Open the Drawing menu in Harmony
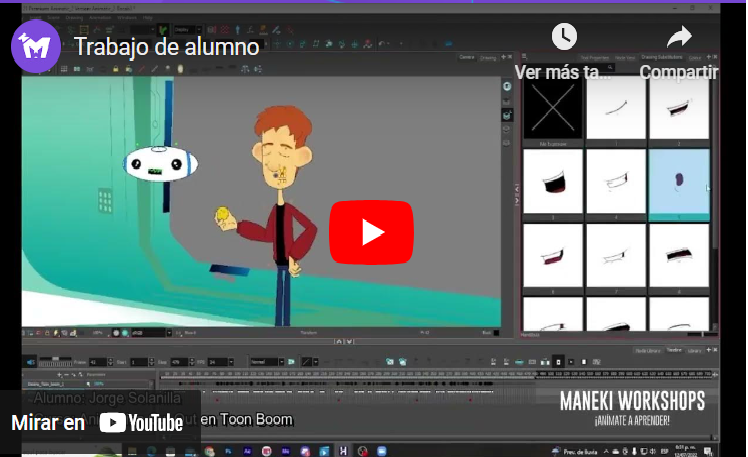The image size is (748, 457). pyautogui.click(x=74, y=18)
